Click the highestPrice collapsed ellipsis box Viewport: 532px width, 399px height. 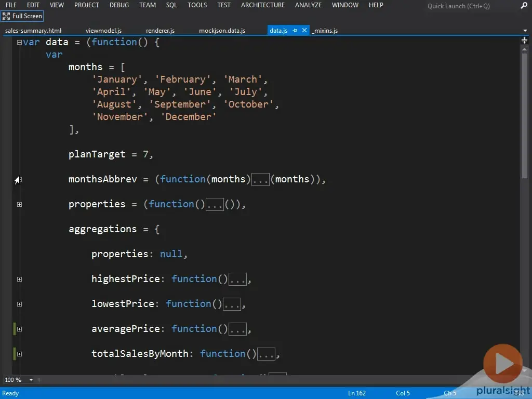point(237,279)
